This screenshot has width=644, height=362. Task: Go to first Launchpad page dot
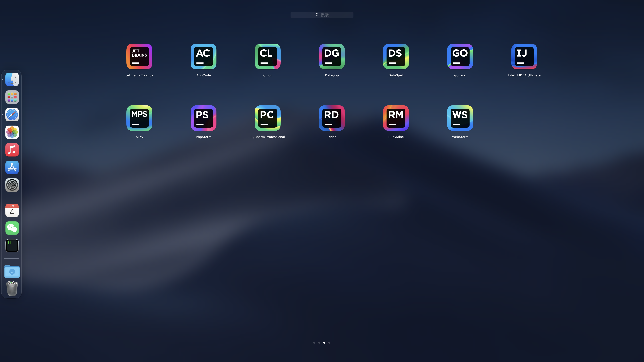point(314,343)
